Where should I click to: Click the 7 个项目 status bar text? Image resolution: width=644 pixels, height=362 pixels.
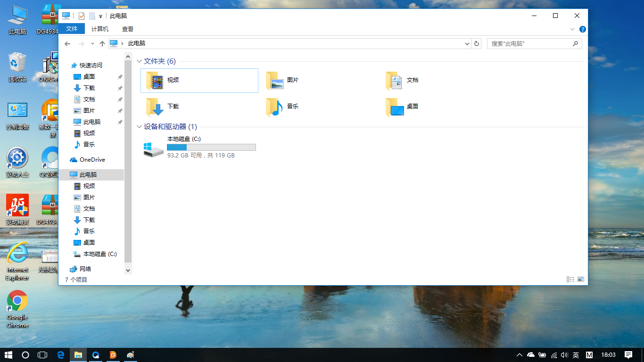[76, 280]
